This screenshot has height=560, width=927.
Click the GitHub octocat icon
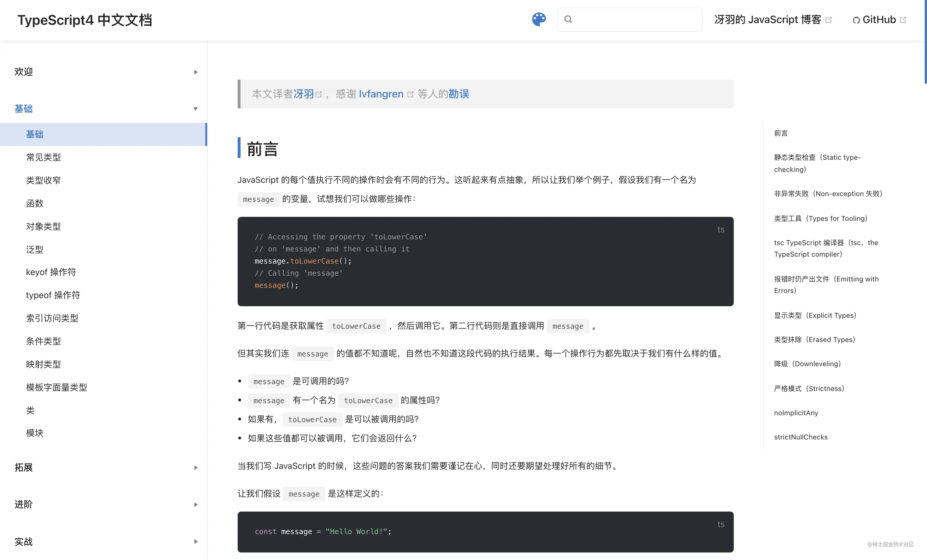click(856, 20)
